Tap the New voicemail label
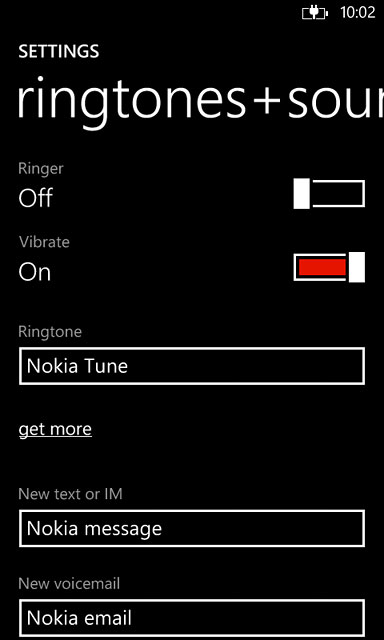 69,584
